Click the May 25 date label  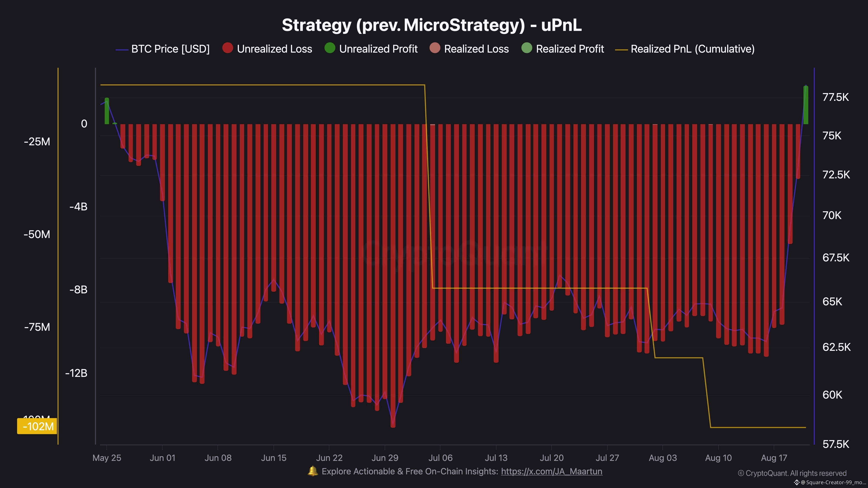(107, 458)
